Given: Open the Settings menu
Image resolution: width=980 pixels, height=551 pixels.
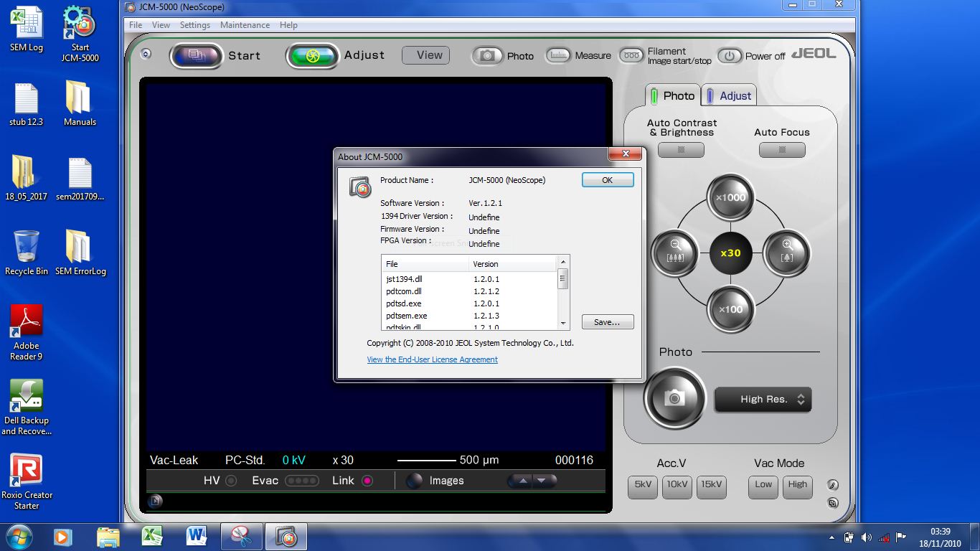Looking at the screenshot, I should (195, 25).
